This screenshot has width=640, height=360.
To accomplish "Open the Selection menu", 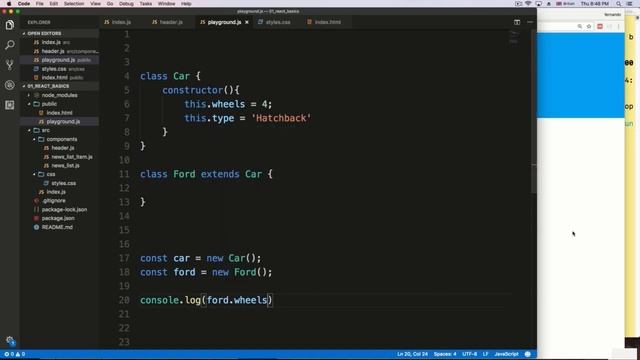I will point(74,4).
